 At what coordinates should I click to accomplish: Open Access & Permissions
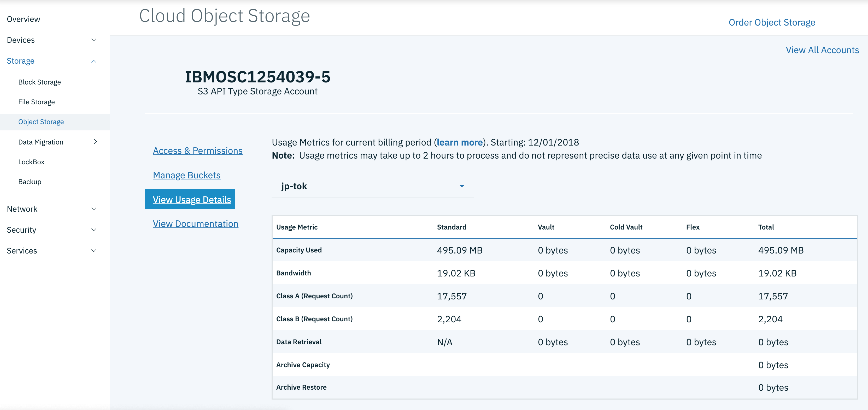(198, 150)
